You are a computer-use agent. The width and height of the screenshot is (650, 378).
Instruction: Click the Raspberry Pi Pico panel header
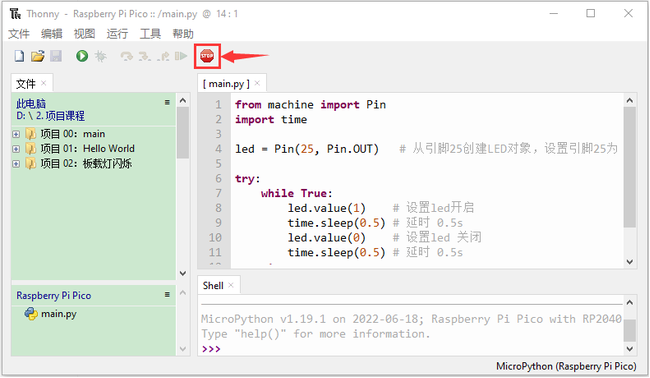[x=53, y=296]
